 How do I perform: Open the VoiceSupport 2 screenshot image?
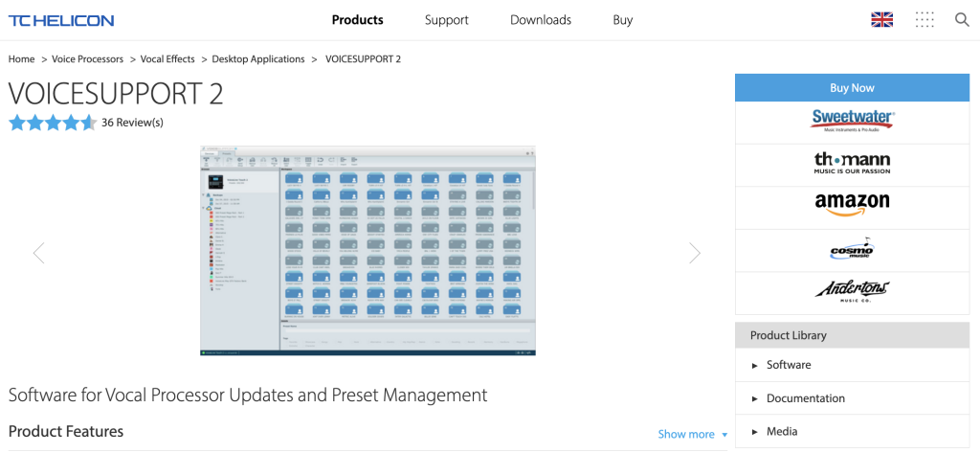click(367, 251)
